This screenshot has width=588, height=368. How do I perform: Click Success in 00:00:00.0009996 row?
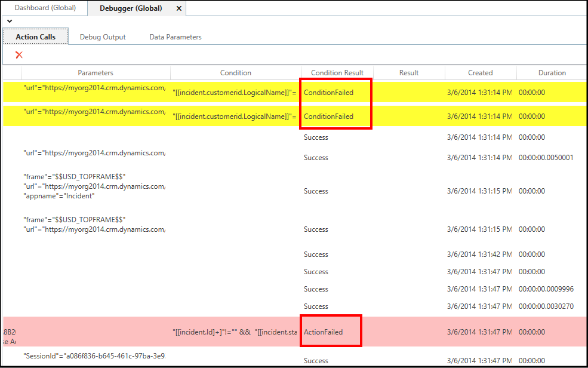point(316,289)
